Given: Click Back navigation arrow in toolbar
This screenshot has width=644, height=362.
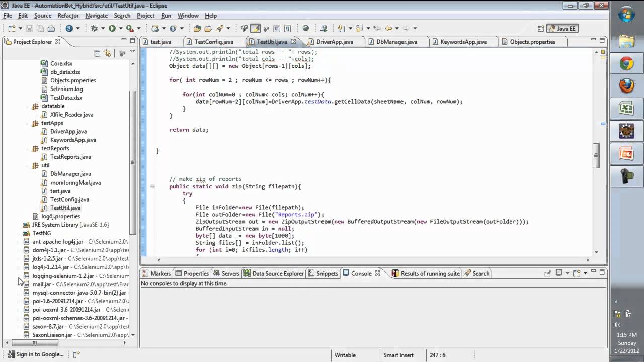Looking at the screenshot, I should click(x=388, y=29).
